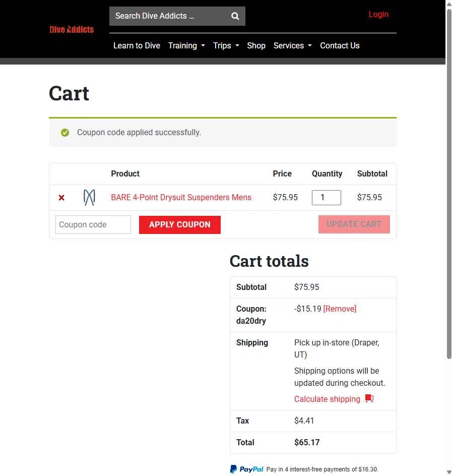
Task: Expand the Services dropdown menu
Action: tap(292, 45)
